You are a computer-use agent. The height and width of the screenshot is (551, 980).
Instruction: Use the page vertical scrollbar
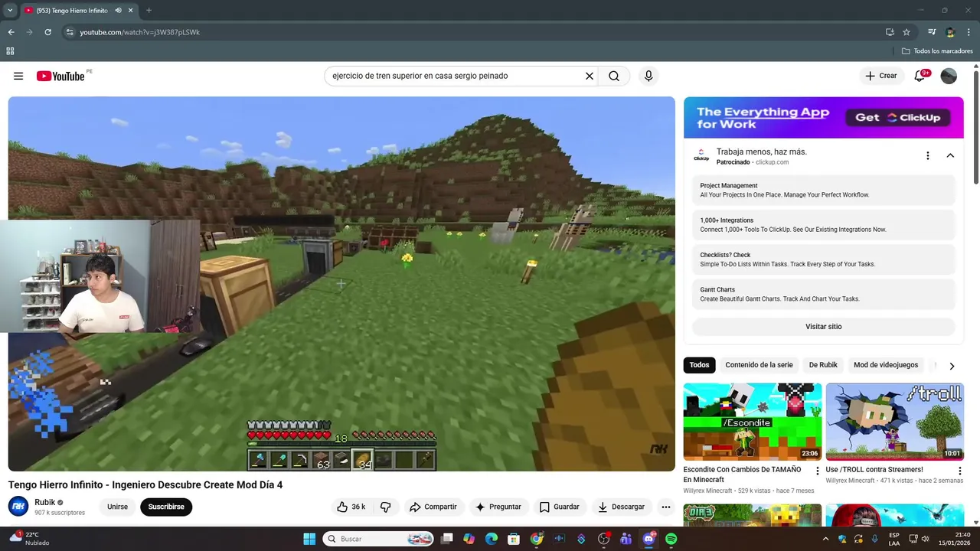tap(976, 126)
